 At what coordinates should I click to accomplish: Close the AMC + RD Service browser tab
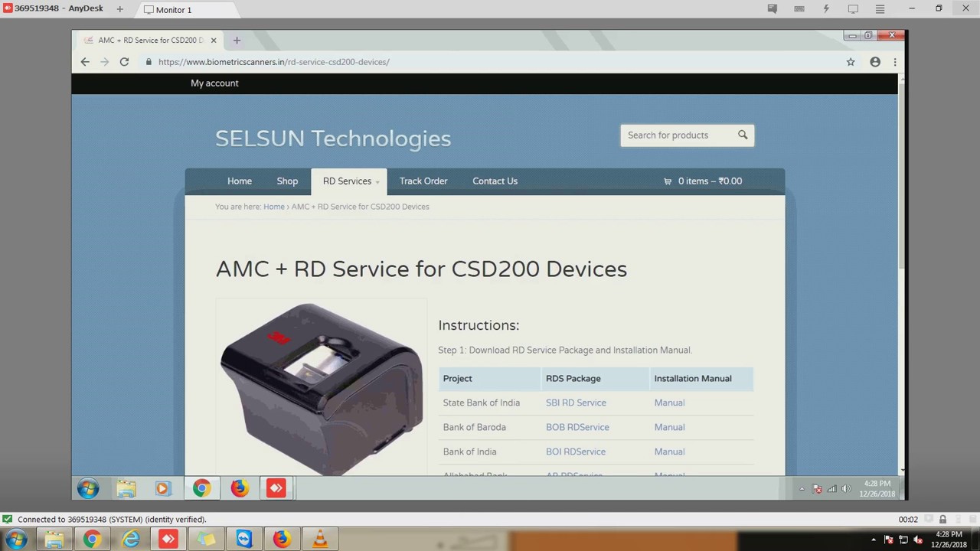pyautogui.click(x=214, y=41)
